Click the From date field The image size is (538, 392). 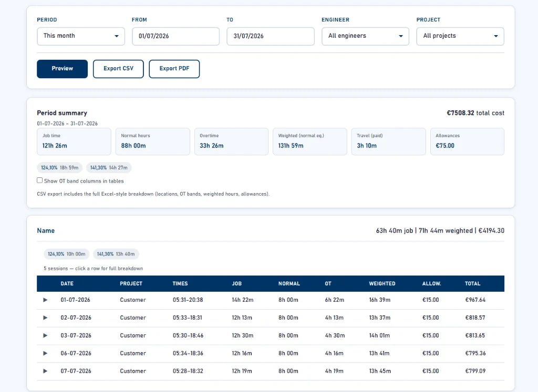point(175,36)
